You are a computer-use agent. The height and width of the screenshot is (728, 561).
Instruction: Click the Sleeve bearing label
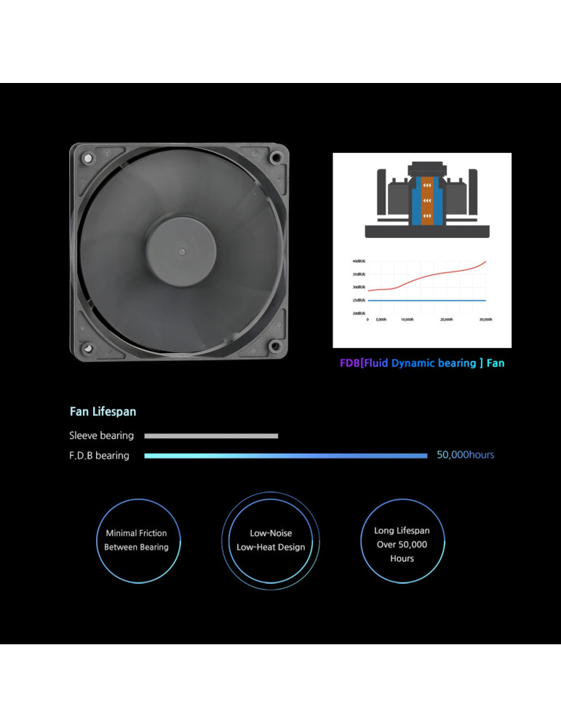[101, 436]
